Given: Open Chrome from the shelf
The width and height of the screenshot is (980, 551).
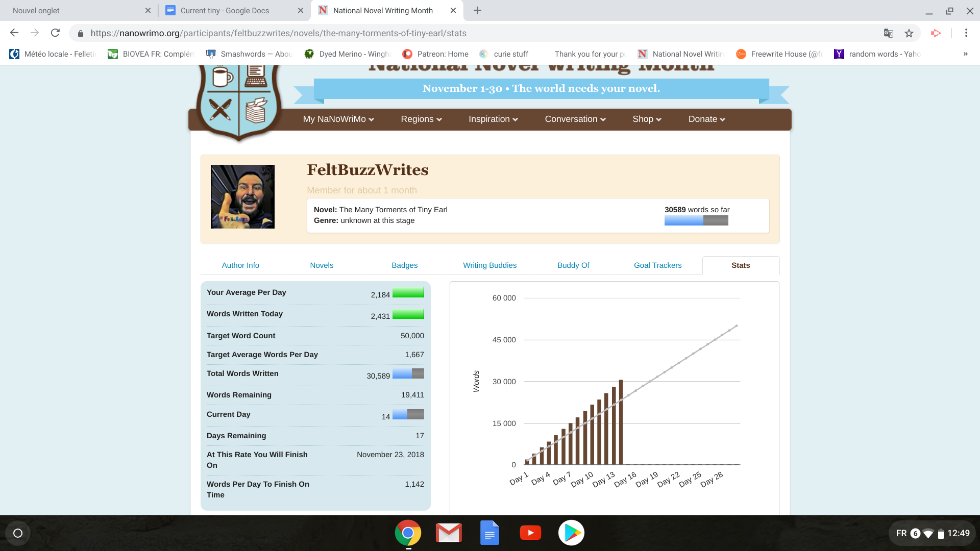Looking at the screenshot, I should 408,533.
